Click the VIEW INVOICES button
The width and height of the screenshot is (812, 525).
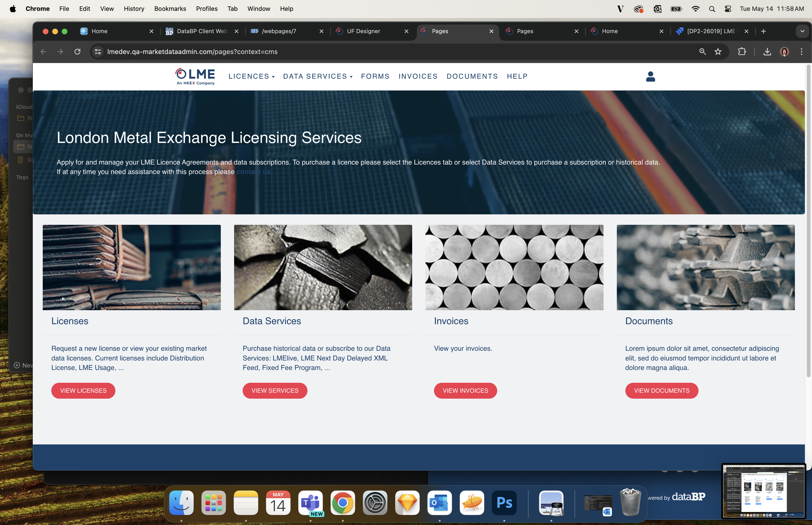click(x=465, y=390)
